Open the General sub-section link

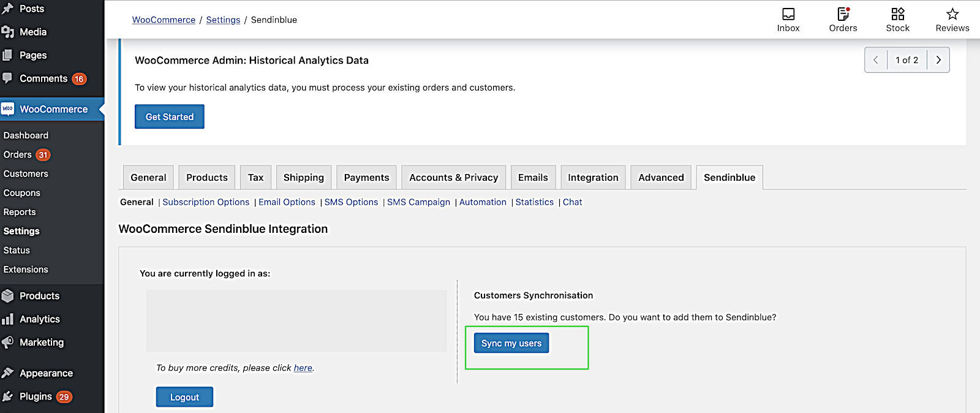[x=137, y=202]
